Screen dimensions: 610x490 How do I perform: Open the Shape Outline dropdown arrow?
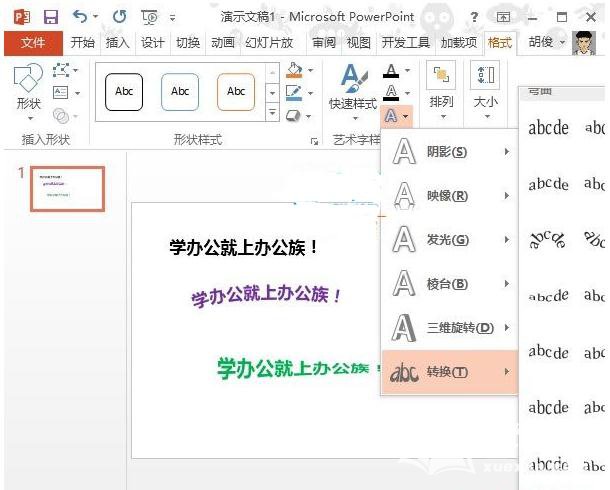pos(310,93)
